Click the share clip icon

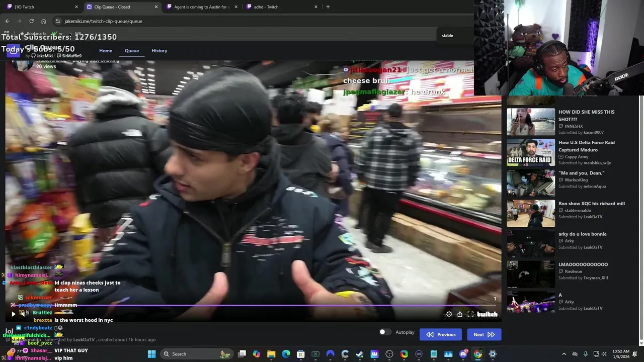(460, 314)
